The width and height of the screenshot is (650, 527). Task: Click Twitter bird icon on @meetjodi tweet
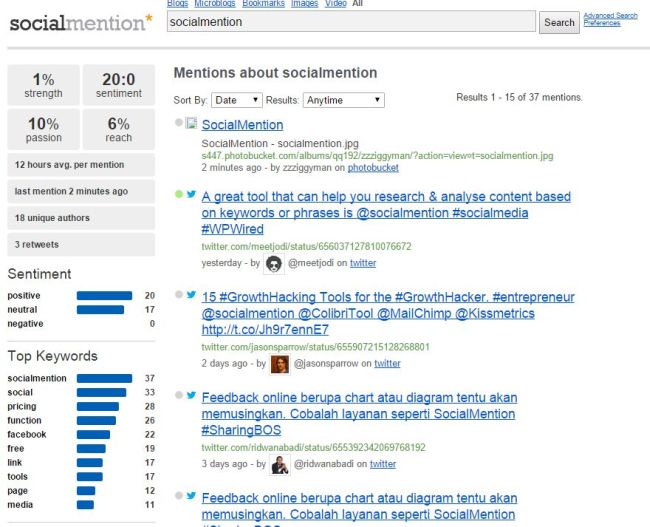click(x=191, y=194)
